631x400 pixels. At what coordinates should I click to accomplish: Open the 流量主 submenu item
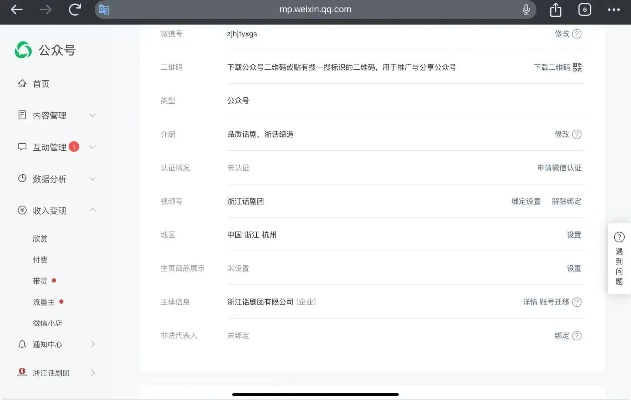point(43,302)
